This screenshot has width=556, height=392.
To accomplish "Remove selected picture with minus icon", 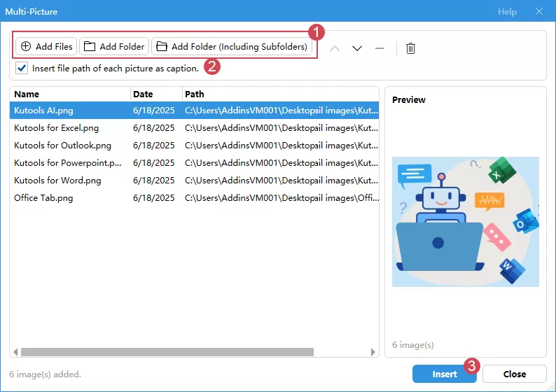I will click(380, 48).
